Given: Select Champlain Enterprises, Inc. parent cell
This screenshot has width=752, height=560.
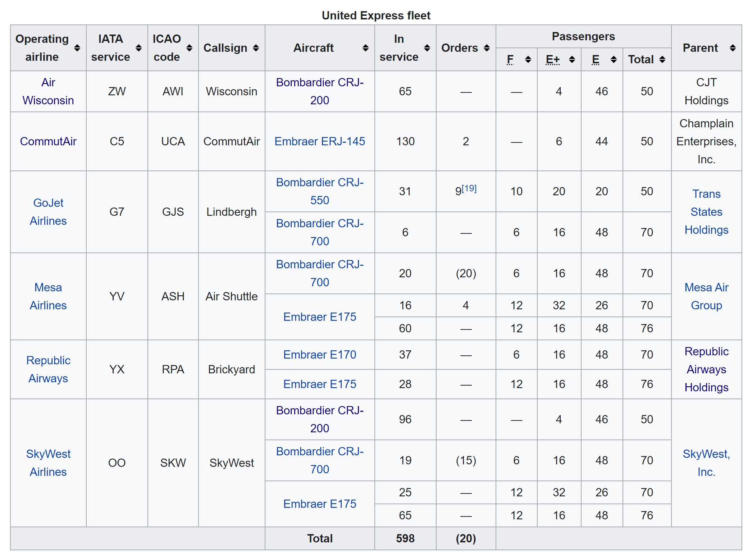Looking at the screenshot, I should click(706, 141).
